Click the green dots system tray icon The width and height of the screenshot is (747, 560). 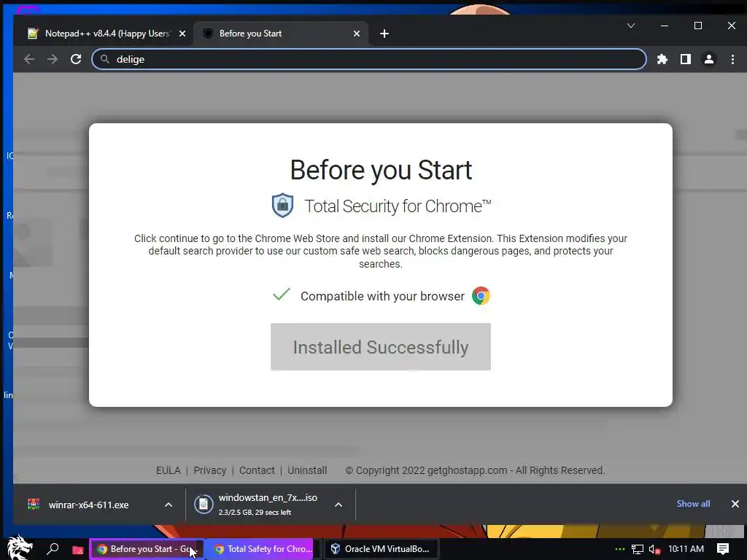[x=620, y=550]
